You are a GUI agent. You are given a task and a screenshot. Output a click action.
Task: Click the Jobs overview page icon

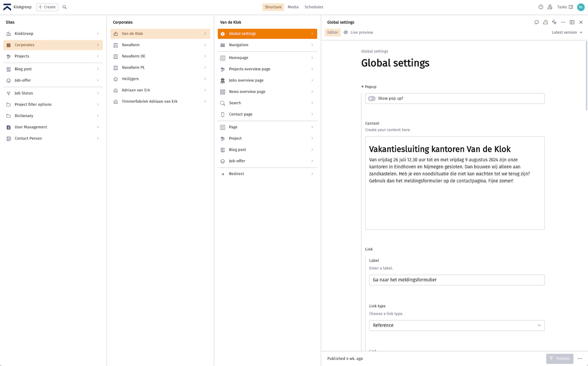coord(223,81)
